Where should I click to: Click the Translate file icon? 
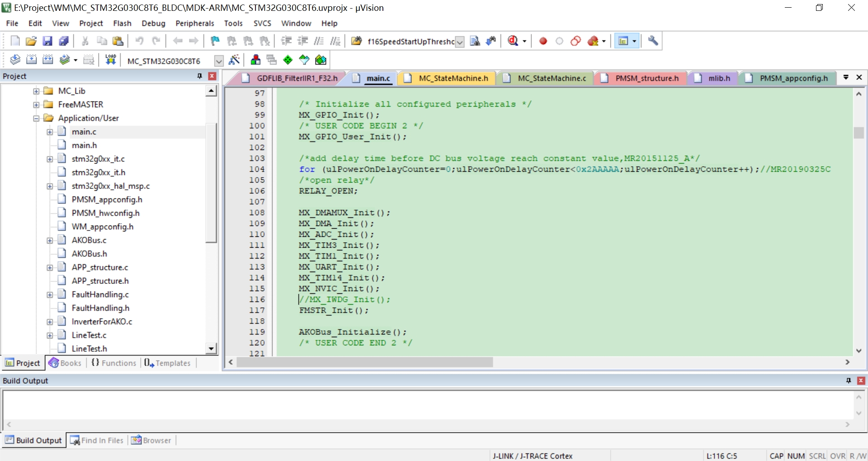(15, 60)
